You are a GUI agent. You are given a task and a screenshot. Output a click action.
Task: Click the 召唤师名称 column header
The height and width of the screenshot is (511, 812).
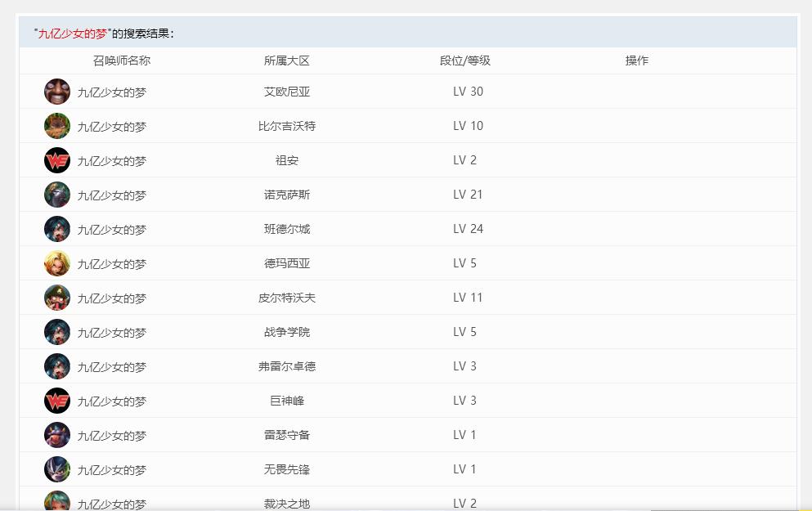[x=122, y=61]
